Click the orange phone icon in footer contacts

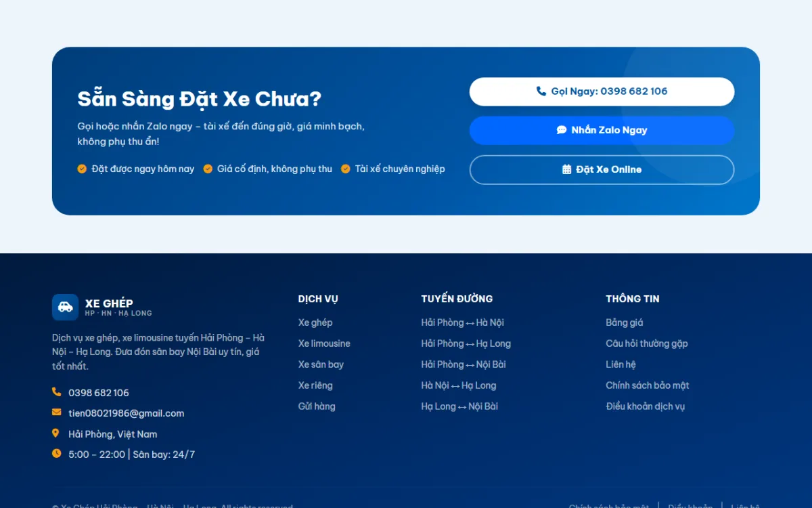56,392
